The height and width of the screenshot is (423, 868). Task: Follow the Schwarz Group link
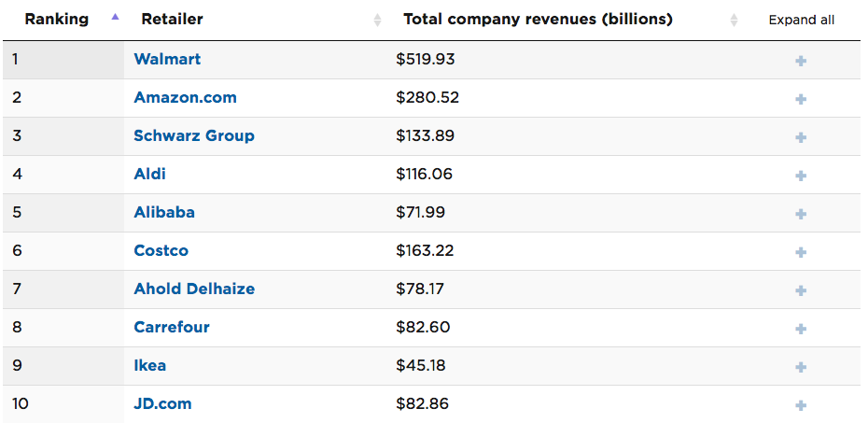pos(194,135)
